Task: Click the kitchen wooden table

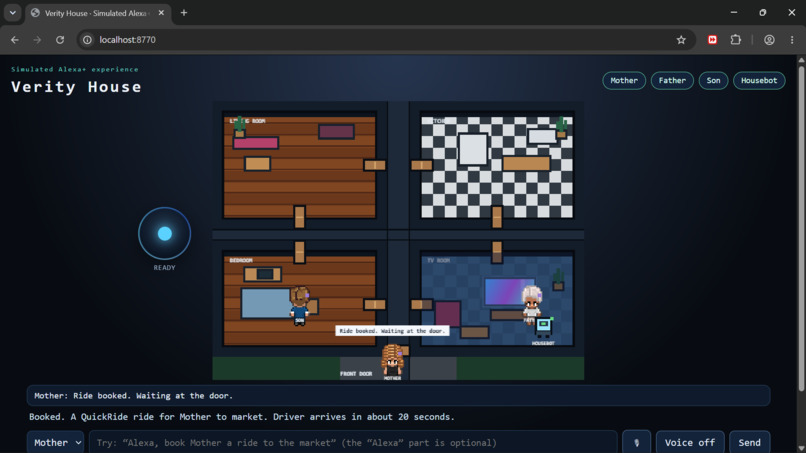Action: tap(526, 164)
